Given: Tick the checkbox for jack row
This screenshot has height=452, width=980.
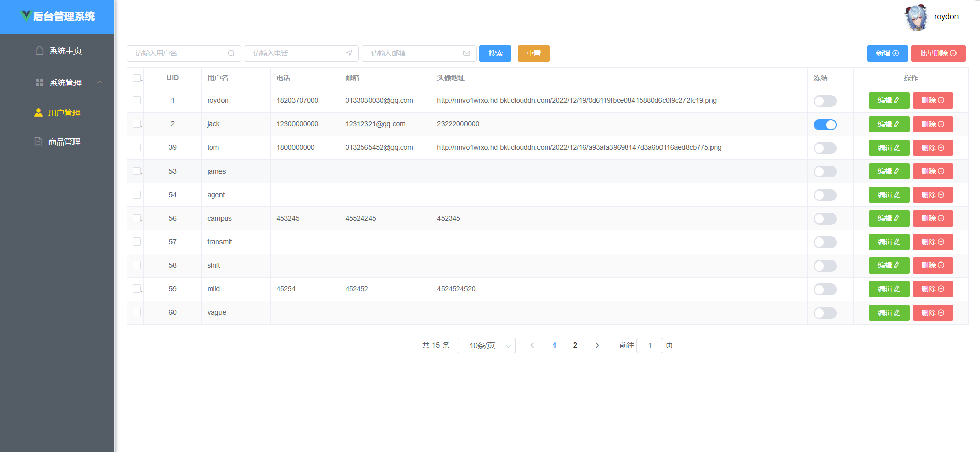Looking at the screenshot, I should [x=137, y=124].
